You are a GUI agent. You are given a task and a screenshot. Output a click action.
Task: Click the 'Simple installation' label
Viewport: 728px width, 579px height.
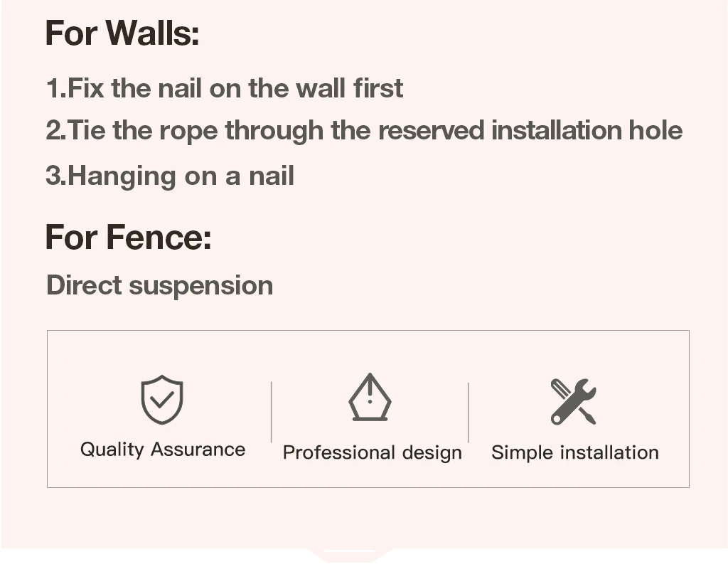click(574, 452)
